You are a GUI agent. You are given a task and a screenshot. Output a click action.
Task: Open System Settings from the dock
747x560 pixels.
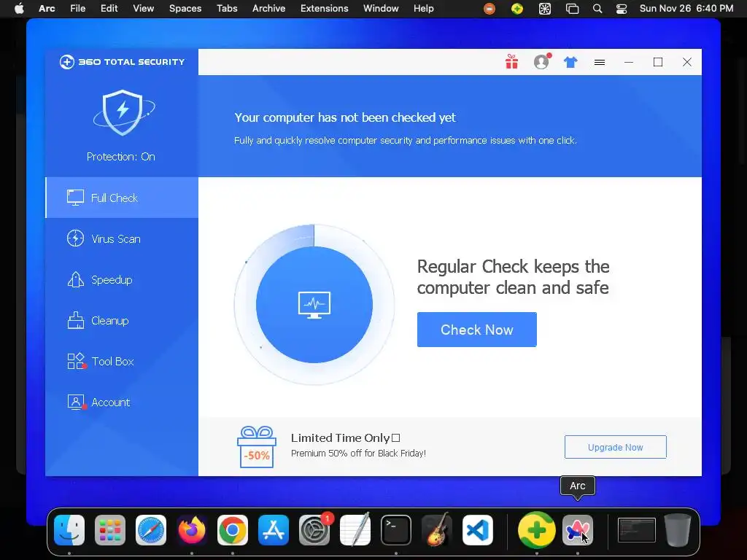pyautogui.click(x=314, y=530)
